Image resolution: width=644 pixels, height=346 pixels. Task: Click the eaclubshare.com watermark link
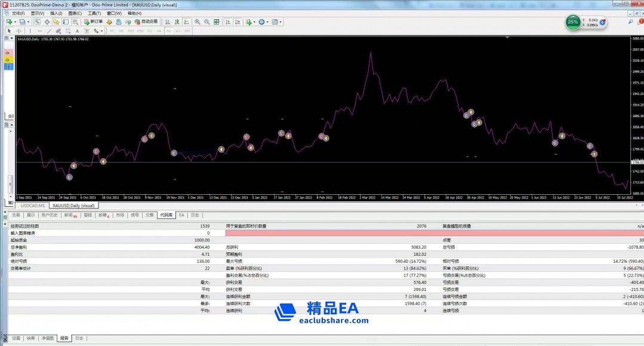(x=334, y=321)
